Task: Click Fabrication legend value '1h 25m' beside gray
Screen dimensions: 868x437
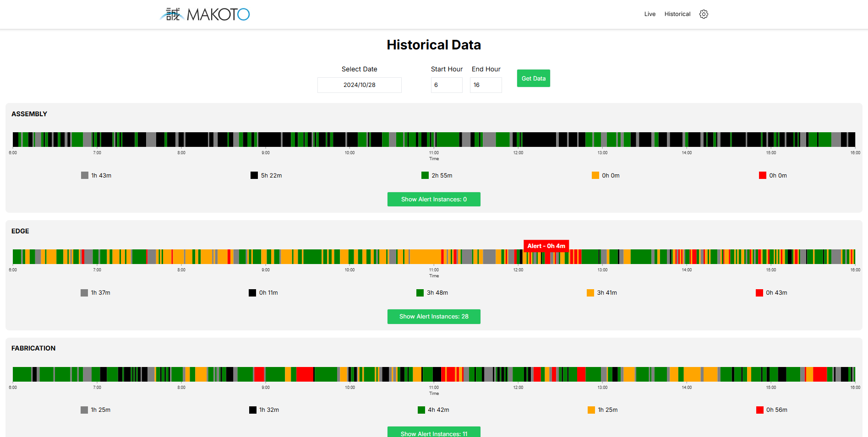Action: pos(100,410)
